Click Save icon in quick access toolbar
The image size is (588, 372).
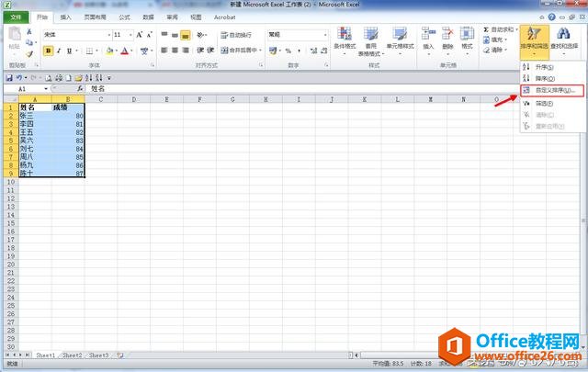(x=9, y=78)
